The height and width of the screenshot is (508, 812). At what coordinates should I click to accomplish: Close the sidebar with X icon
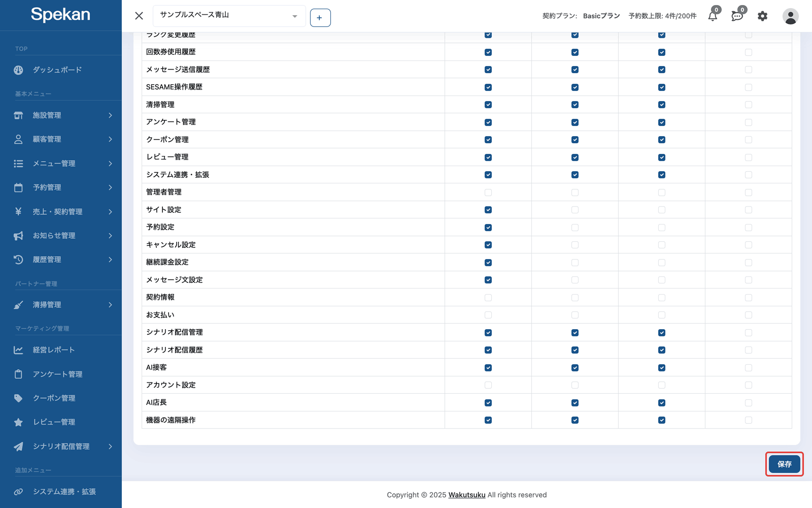139,16
